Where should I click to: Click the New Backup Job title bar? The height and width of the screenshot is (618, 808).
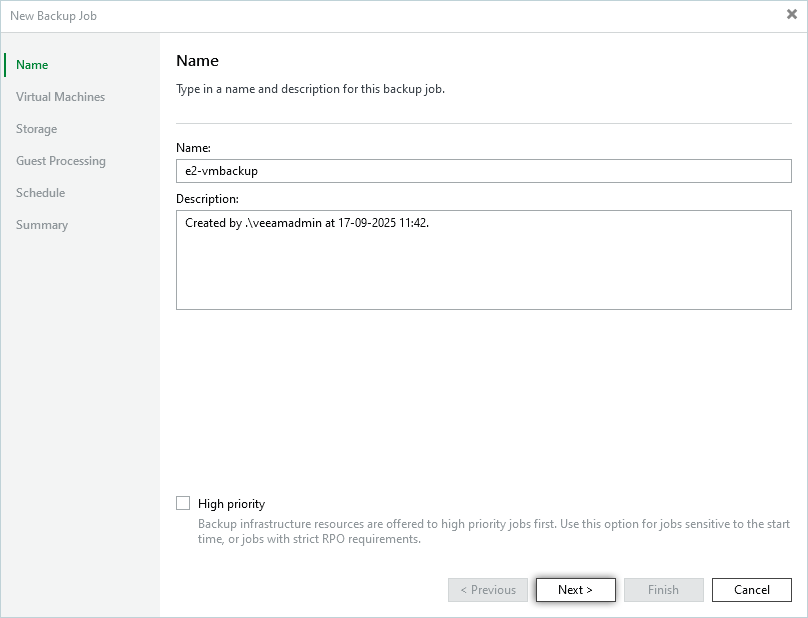click(300, 16)
